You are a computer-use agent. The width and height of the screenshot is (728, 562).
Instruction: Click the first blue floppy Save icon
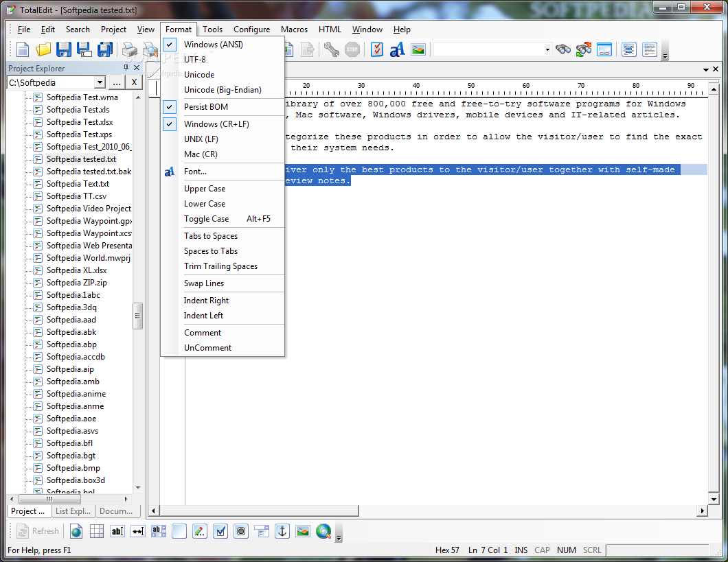64,49
